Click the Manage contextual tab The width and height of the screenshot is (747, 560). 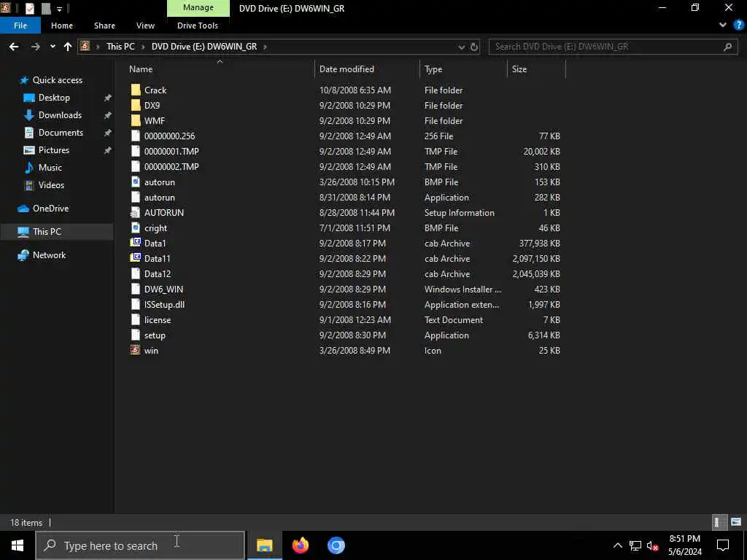click(198, 8)
